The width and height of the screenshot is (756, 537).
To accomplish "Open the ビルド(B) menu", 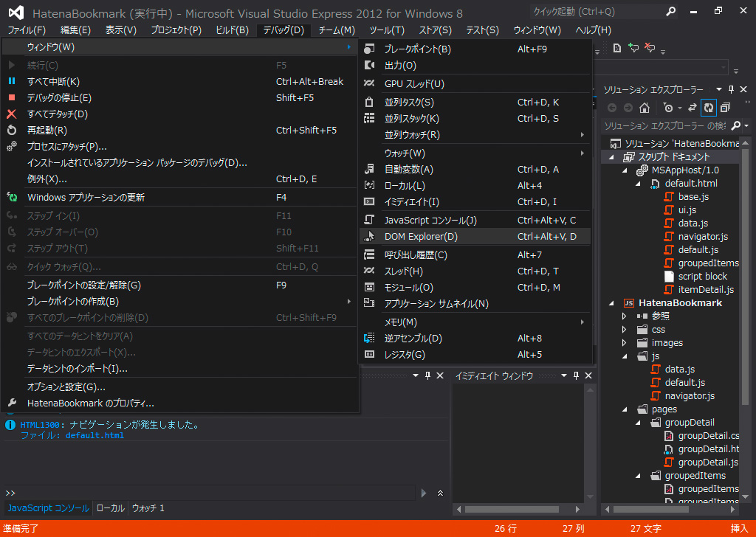I will [232, 30].
